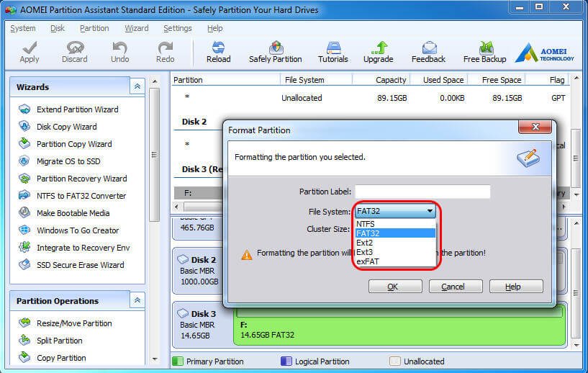Screen dimensions: 588x373
Task: Select the F: 14.65GB FAT32 partition block
Action: pyautogui.click(x=399, y=326)
